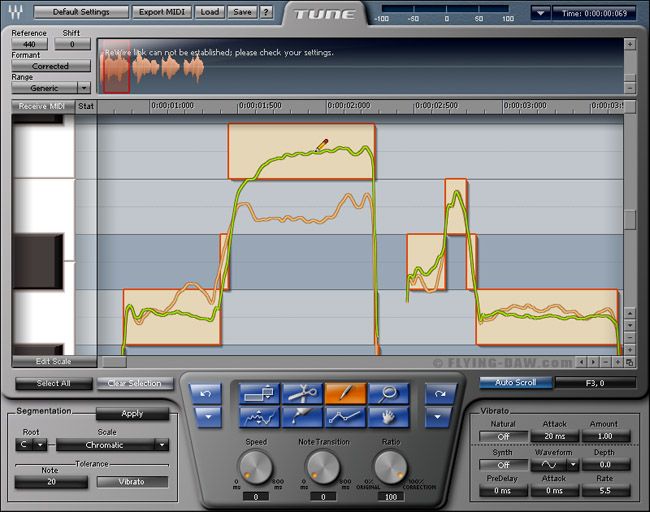Open the Range Generic dropdown

84,88
